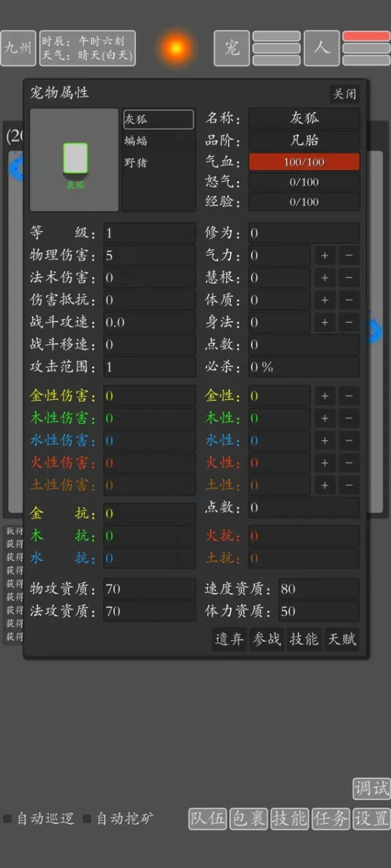This screenshot has width=391, height=868.
Task: Click the 灰狐 pet portrait thumbnail
Action: click(75, 160)
